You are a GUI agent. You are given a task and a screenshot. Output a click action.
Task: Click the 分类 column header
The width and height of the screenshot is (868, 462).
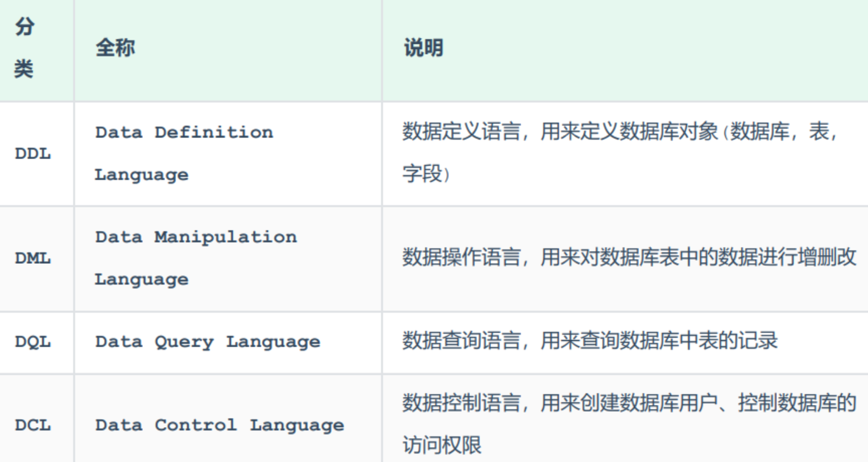(24, 48)
